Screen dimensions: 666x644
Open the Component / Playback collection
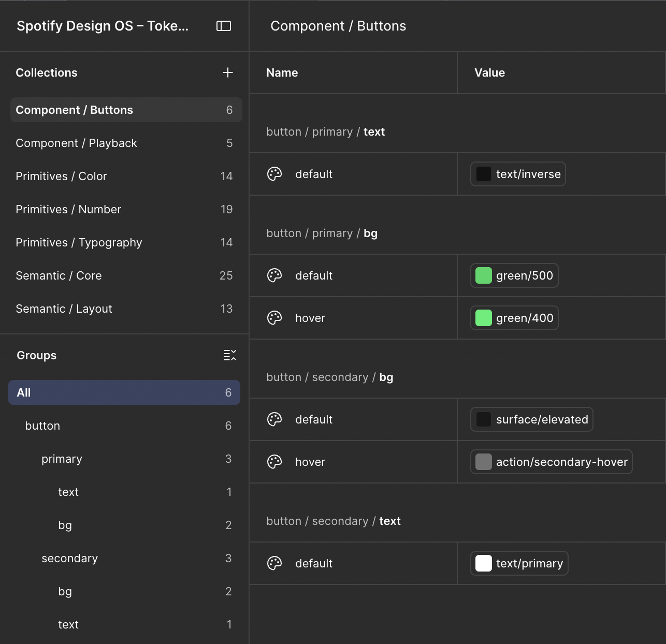pyautogui.click(x=126, y=143)
